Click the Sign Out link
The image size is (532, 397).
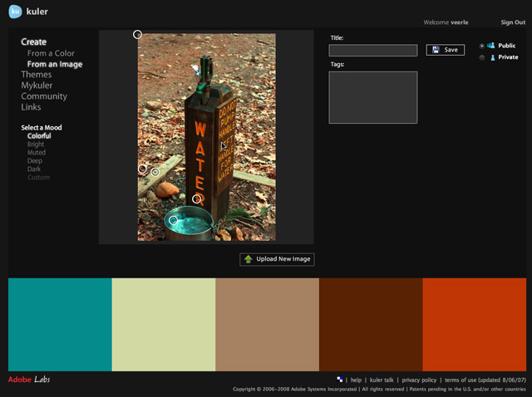(x=512, y=22)
